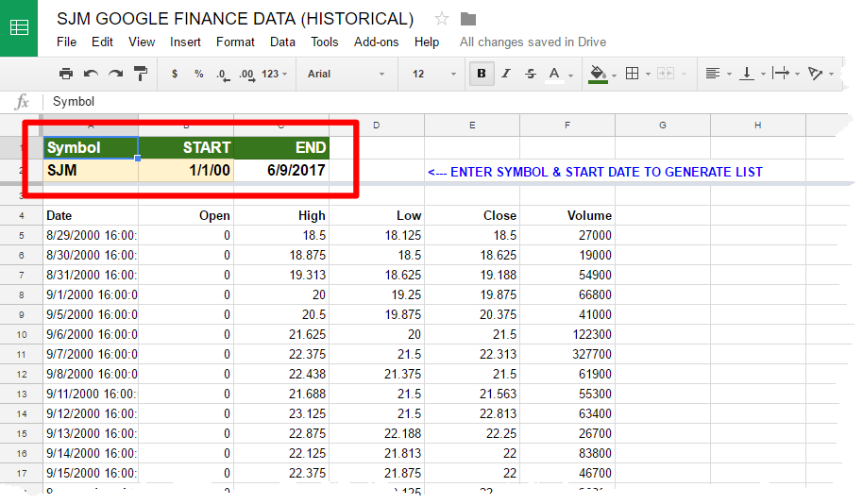Open the fill color picker
Viewport: 863px width, 504px height.
pyautogui.click(x=598, y=74)
